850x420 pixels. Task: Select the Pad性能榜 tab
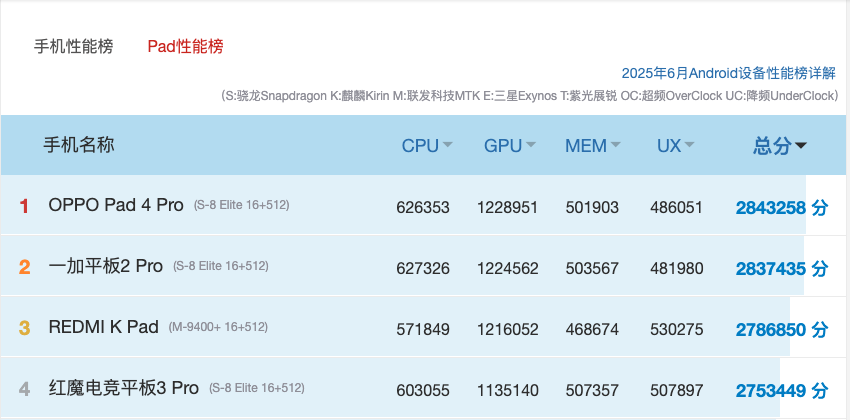coord(185,46)
